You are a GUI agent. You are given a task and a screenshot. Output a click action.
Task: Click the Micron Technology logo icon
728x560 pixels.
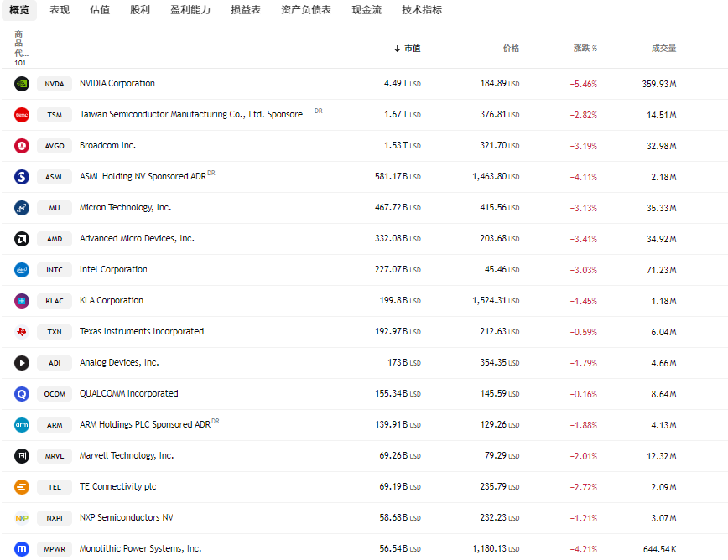22,208
